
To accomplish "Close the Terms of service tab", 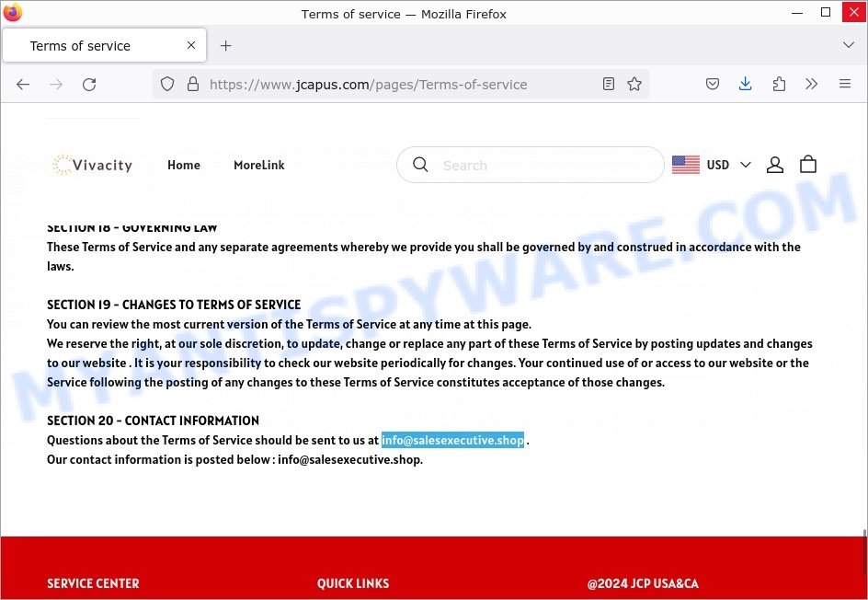I will 191,45.
